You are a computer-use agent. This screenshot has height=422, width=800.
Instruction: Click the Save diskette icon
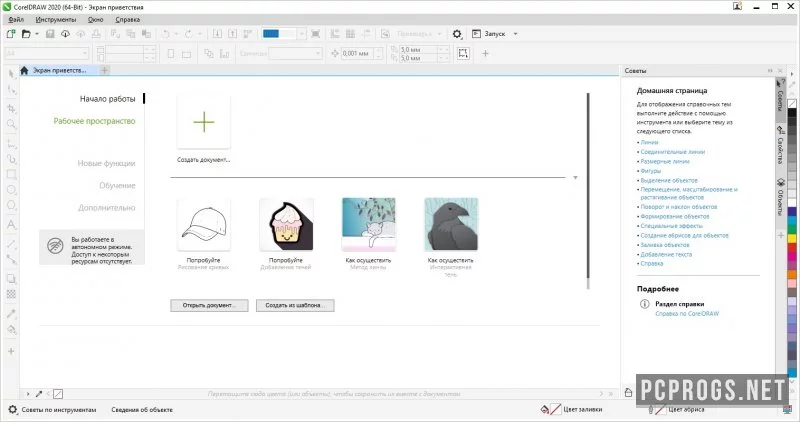(x=50, y=34)
